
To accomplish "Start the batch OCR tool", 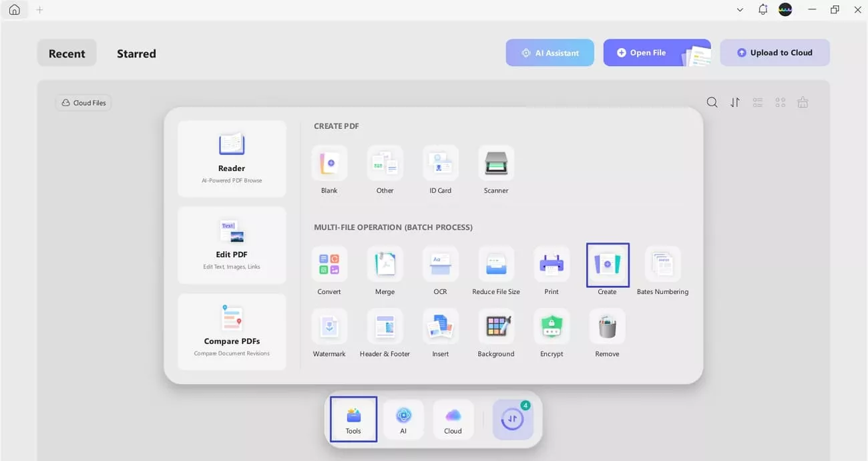I will [441, 264].
